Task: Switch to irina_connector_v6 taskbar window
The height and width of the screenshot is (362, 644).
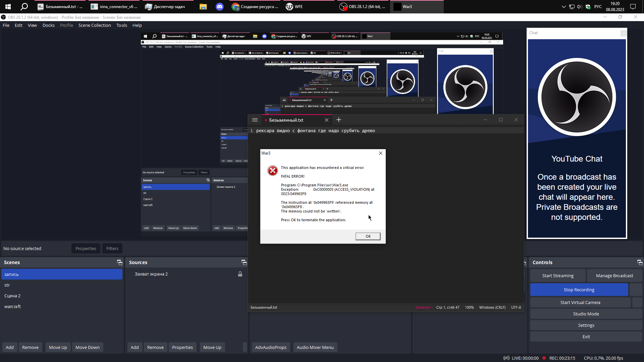Action: click(x=114, y=7)
